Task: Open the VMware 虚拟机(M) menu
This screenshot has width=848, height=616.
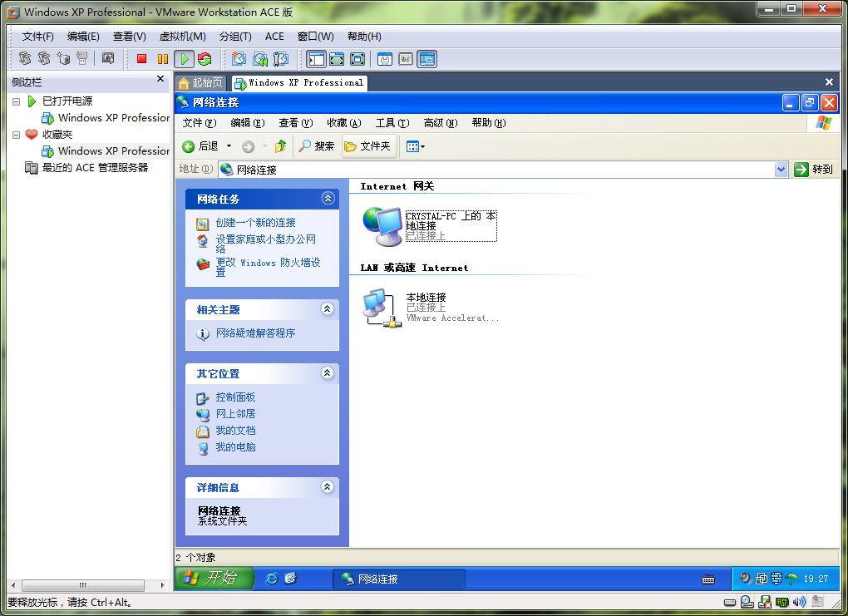Action: [x=182, y=37]
